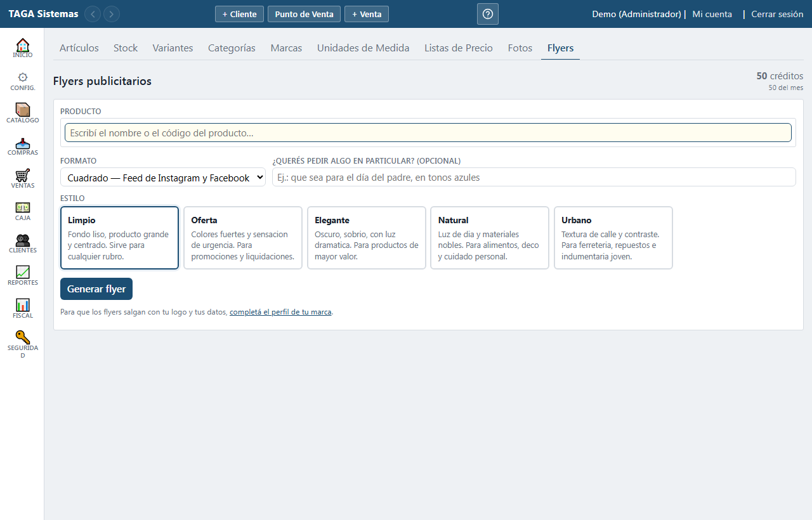This screenshot has height=520, width=812.
Task: Switch to the Stock tab
Action: pyautogui.click(x=126, y=48)
